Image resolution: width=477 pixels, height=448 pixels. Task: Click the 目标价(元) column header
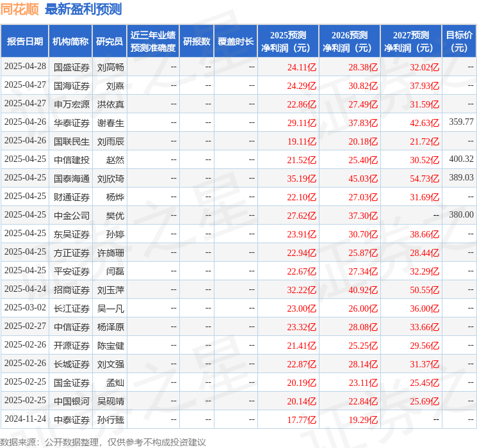[x=459, y=42]
